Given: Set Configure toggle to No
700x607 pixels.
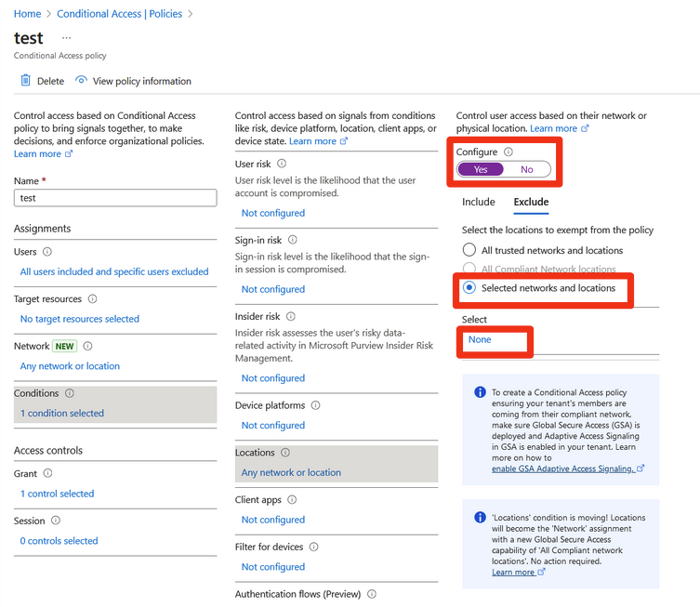Looking at the screenshot, I should click(527, 169).
